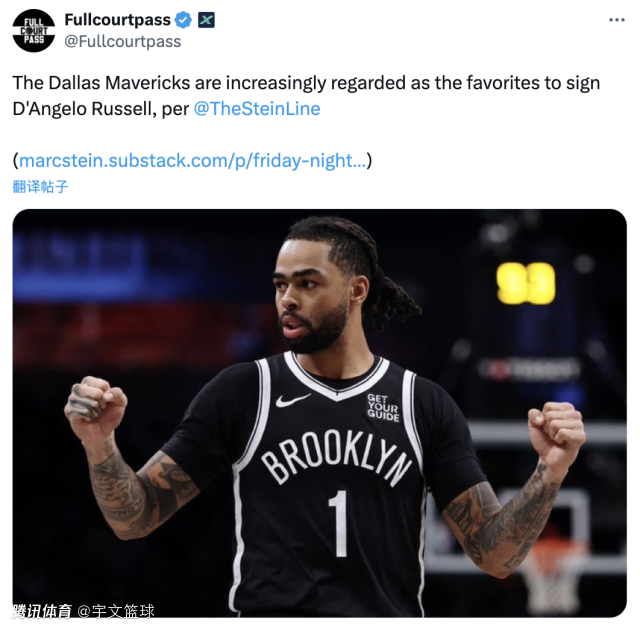Click the yellow shot clock in photo
Image resolution: width=640 pixels, height=629 pixels.
click(526, 283)
